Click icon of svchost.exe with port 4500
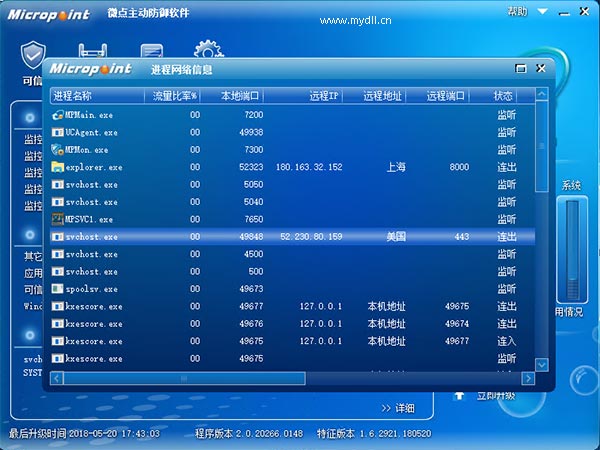This screenshot has width=600, height=450. pyautogui.click(x=57, y=254)
